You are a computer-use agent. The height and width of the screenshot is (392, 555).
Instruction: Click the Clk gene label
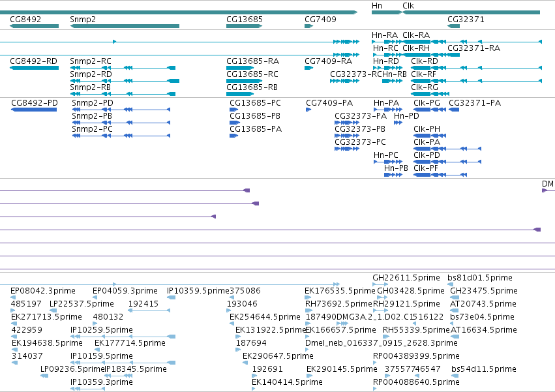(408, 6)
